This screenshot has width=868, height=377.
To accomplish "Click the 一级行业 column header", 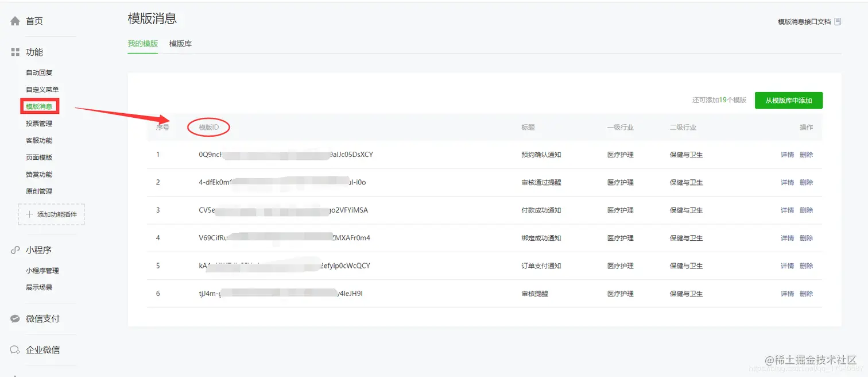I will pos(621,128).
